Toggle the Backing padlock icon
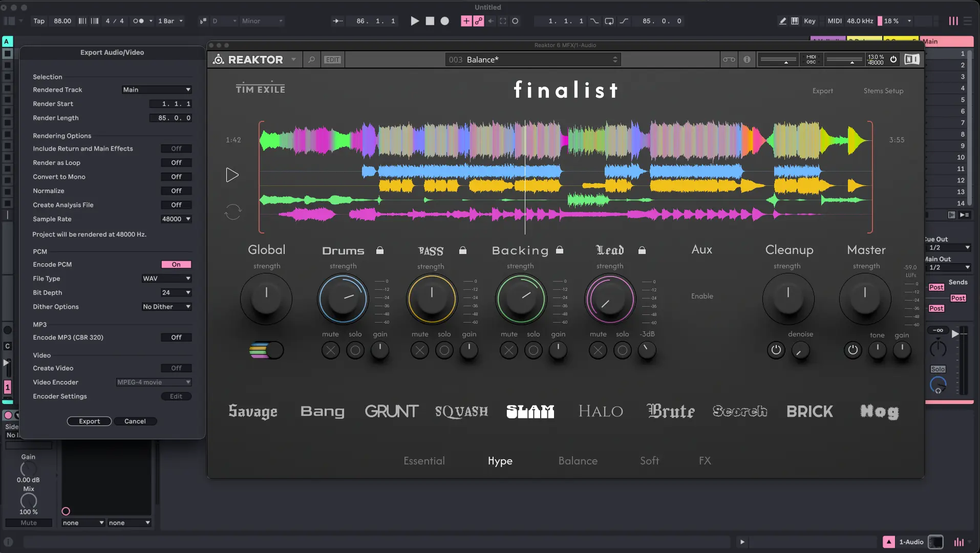 560,250
